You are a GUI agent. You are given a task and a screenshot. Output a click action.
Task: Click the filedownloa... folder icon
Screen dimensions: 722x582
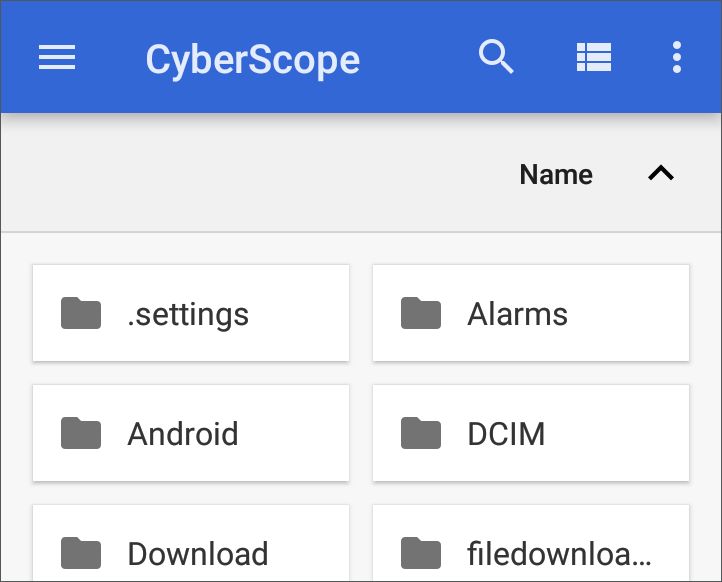[x=421, y=553]
